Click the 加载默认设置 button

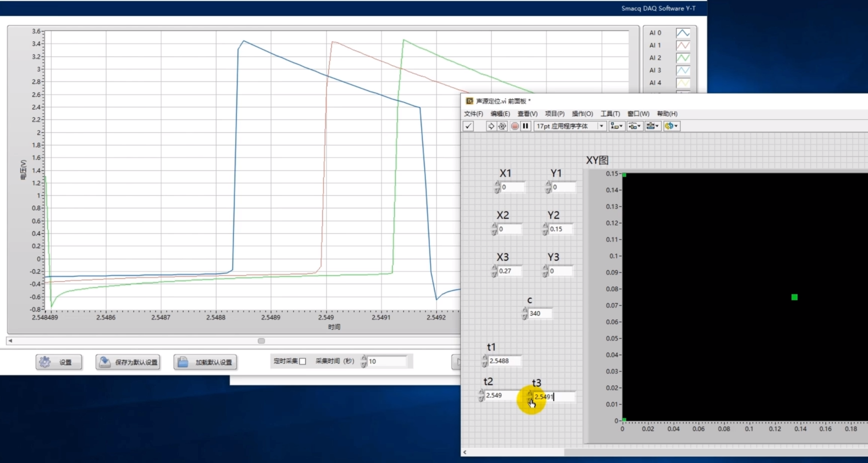tap(205, 362)
